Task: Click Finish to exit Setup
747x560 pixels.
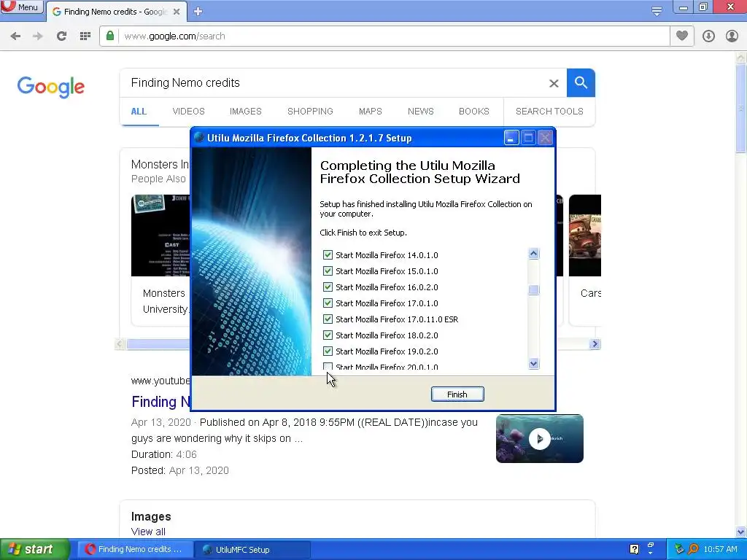Action: (457, 394)
